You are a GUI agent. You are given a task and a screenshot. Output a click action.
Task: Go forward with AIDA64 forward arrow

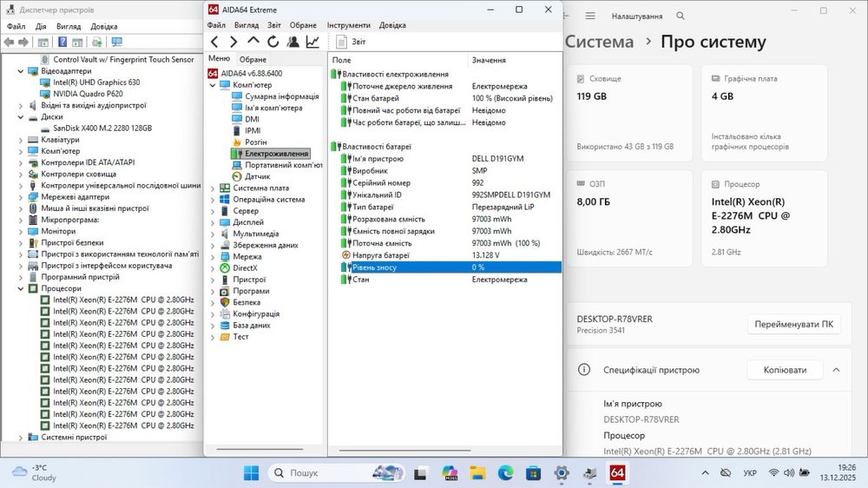coord(233,42)
